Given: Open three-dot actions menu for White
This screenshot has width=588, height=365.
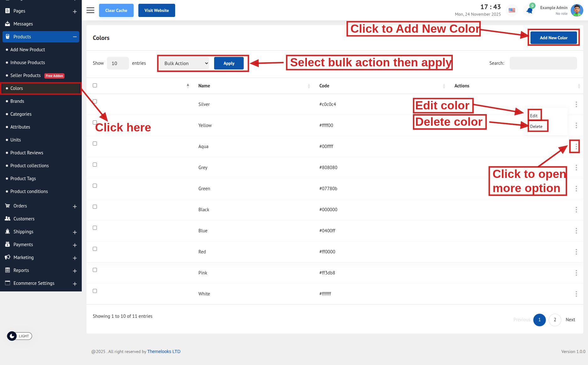Looking at the screenshot, I should pos(576,294).
